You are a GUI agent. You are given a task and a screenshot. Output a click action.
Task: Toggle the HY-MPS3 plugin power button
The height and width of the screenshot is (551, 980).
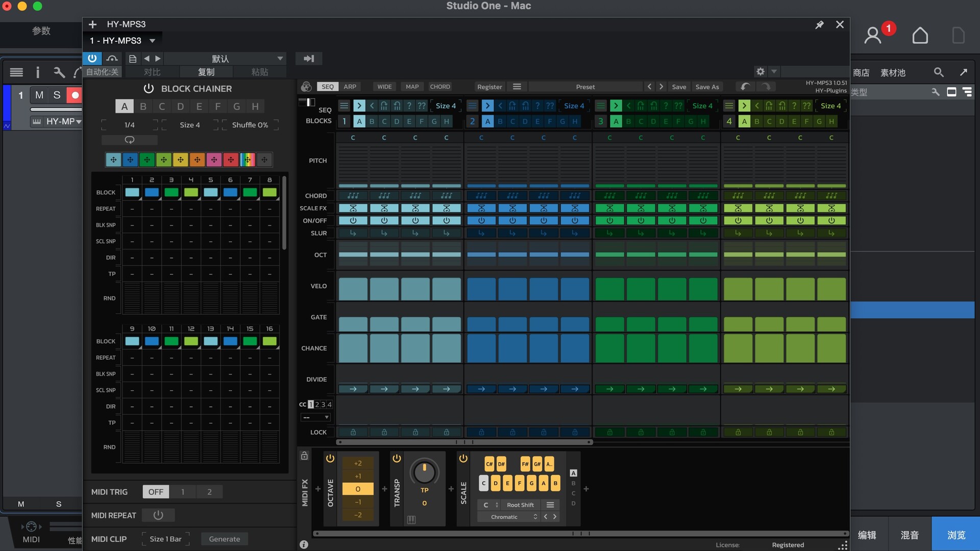[92, 59]
